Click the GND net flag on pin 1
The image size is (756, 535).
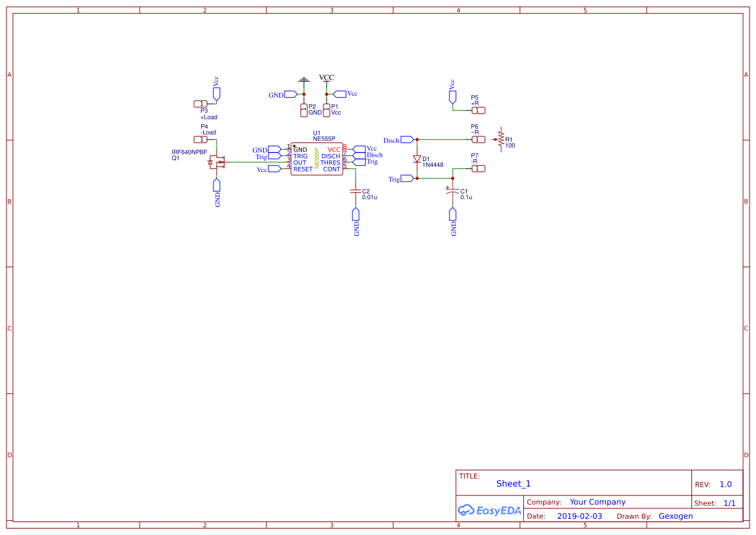tap(274, 149)
